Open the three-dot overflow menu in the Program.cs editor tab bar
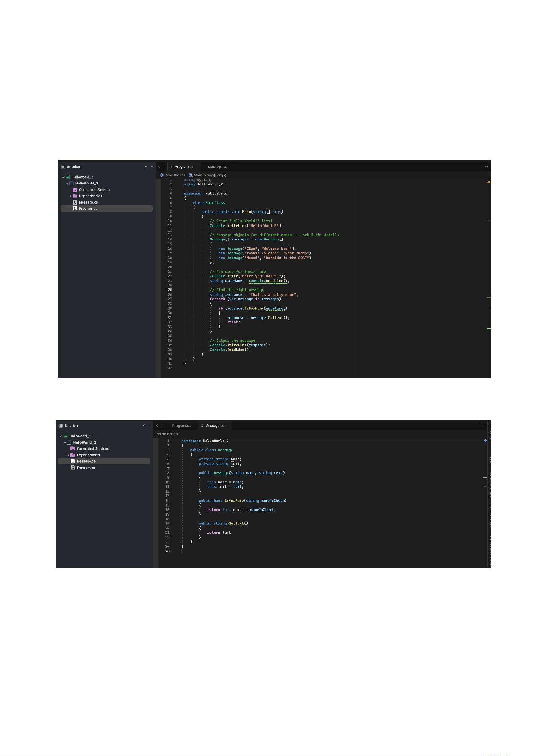Viewport: 535px width, 756px height. (x=486, y=167)
